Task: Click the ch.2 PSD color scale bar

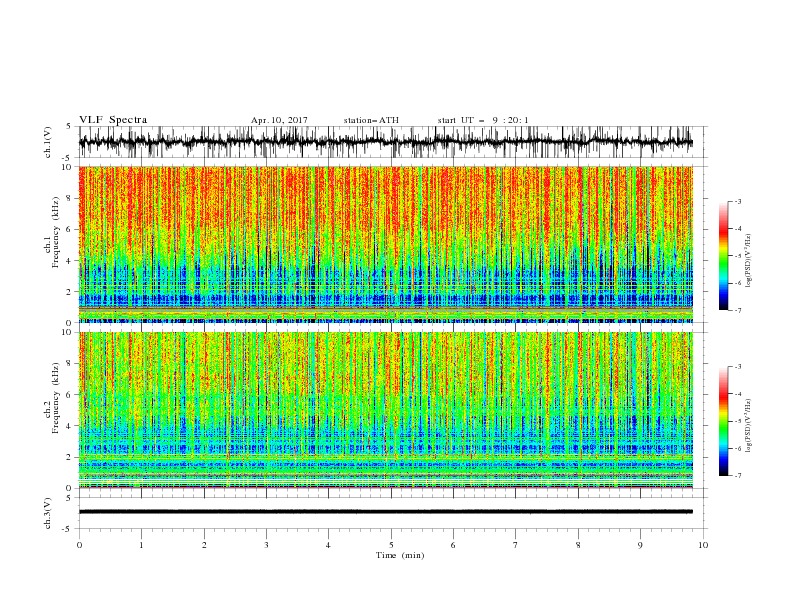Action: pyautogui.click(x=723, y=421)
